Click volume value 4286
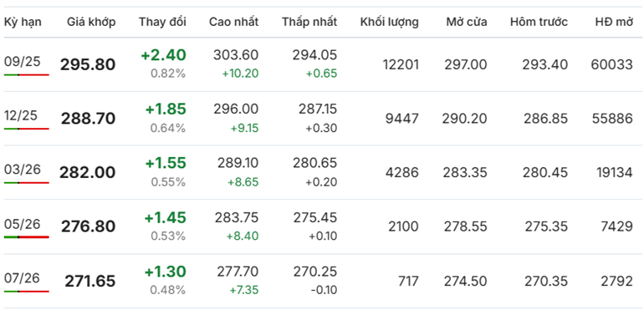The width and height of the screenshot is (644, 310). (x=402, y=172)
